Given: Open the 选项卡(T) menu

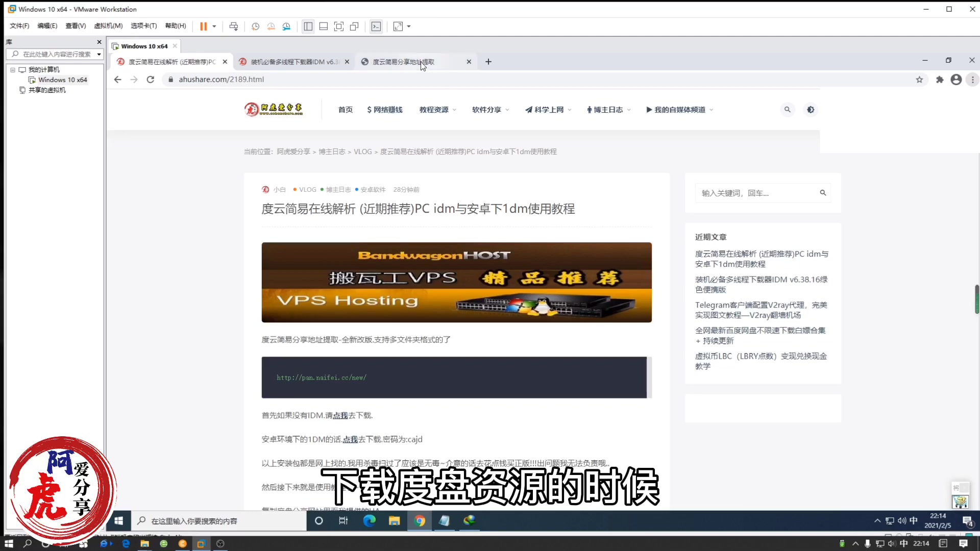Looking at the screenshot, I should click(143, 26).
